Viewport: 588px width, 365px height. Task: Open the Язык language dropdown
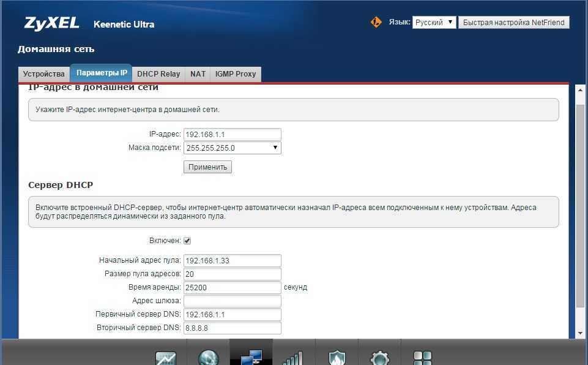pos(434,22)
